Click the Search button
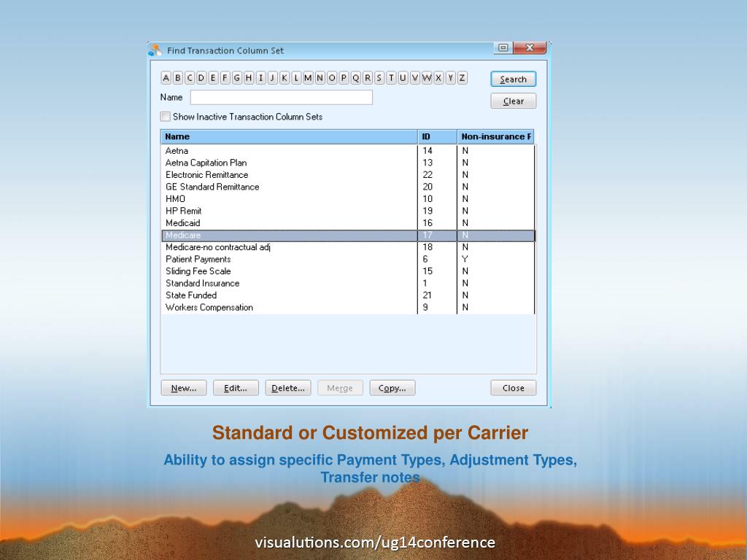747x560 pixels. (513, 79)
